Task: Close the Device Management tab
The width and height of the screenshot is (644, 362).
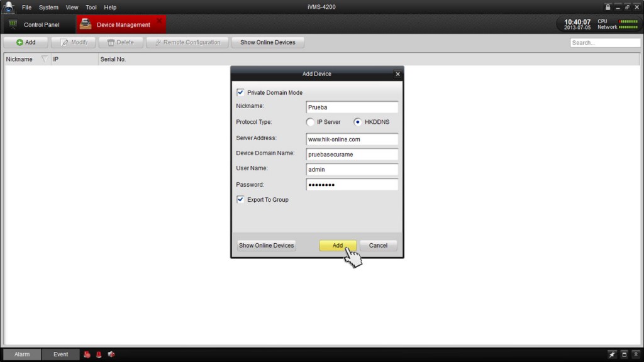Action: (x=159, y=21)
